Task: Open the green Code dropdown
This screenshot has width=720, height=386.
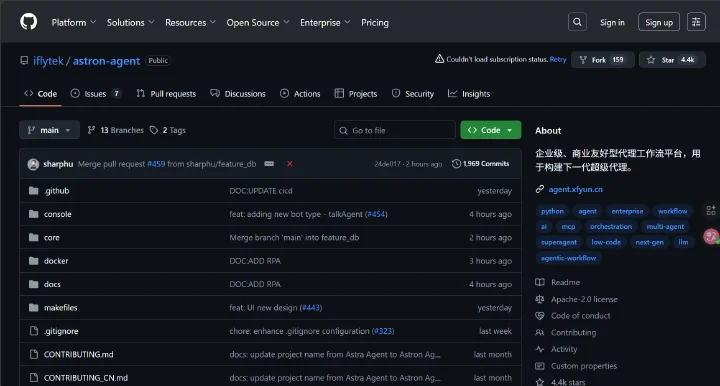Action: coord(490,130)
